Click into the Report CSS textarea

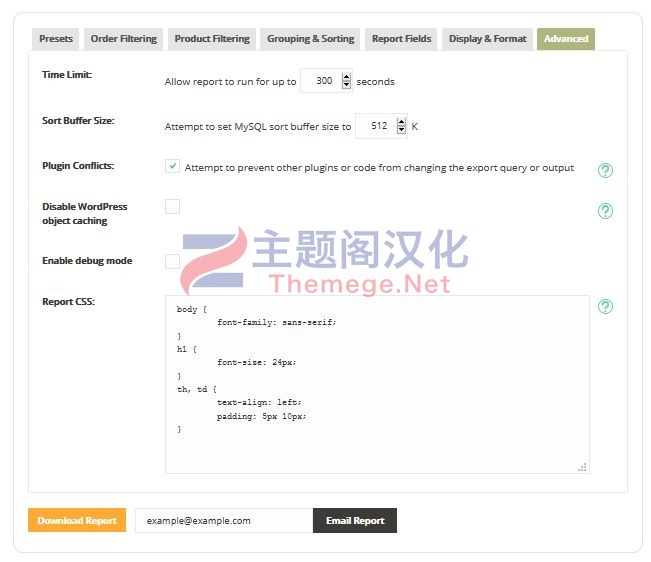[x=377, y=384]
